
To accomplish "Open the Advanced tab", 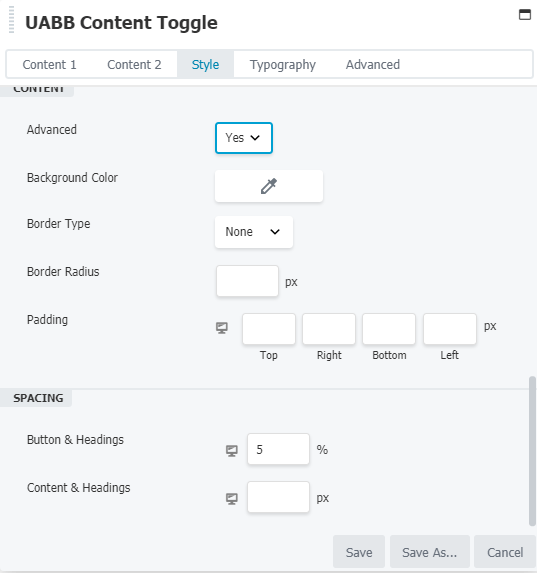I will [373, 65].
